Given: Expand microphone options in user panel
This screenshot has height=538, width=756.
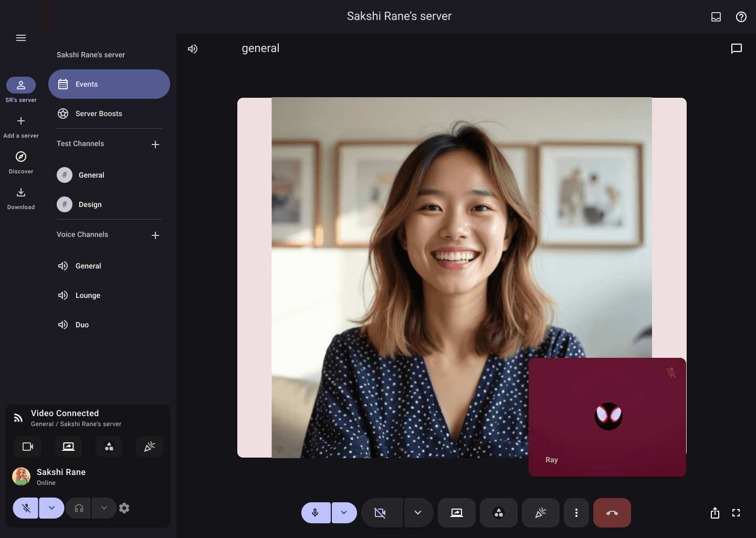Looking at the screenshot, I should (51, 508).
